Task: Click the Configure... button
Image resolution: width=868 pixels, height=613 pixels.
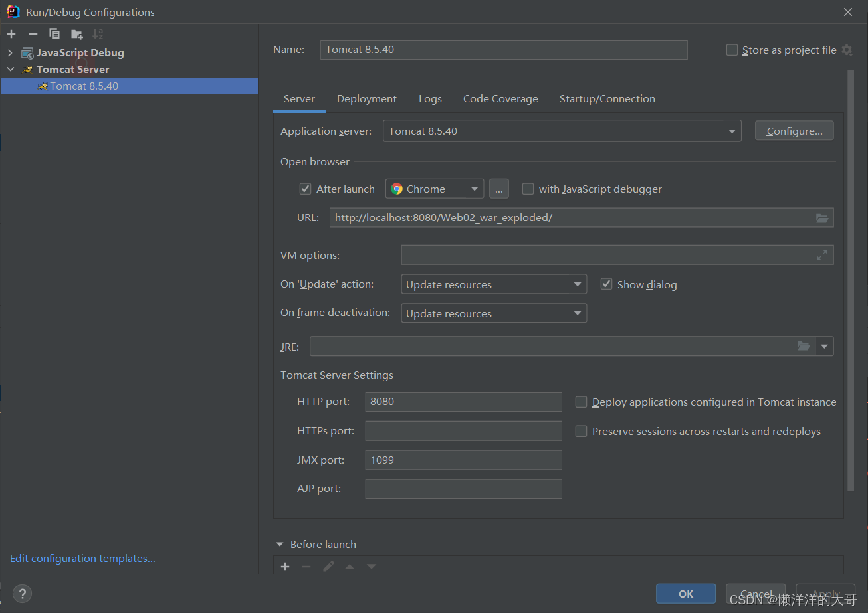Action: 794,131
